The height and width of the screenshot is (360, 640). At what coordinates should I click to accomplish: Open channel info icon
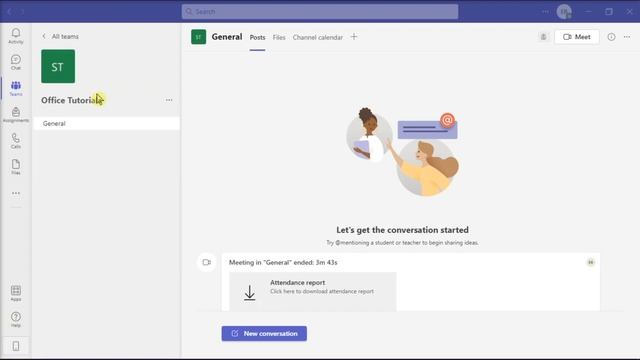611,37
